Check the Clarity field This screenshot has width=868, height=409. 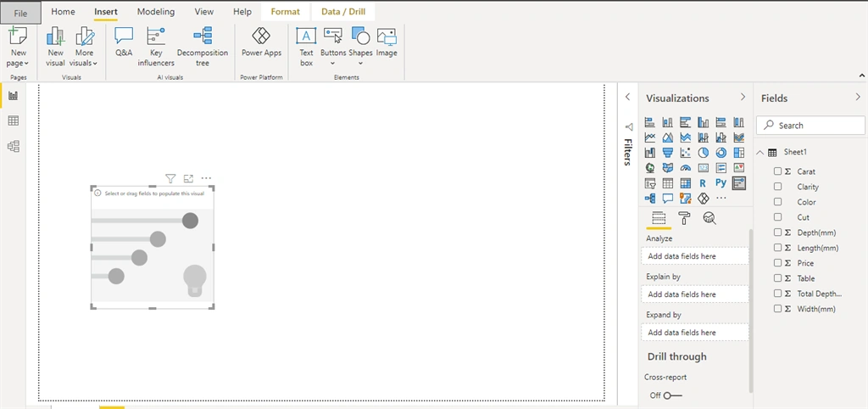(778, 187)
